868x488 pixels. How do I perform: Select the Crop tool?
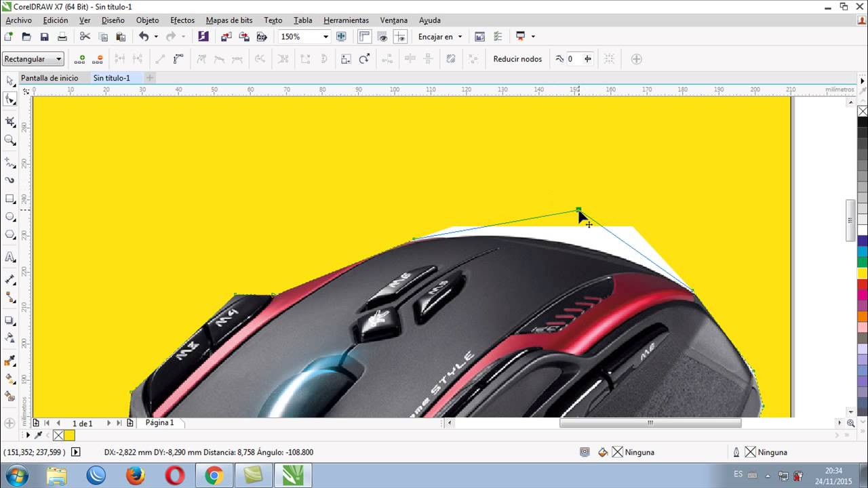9,122
